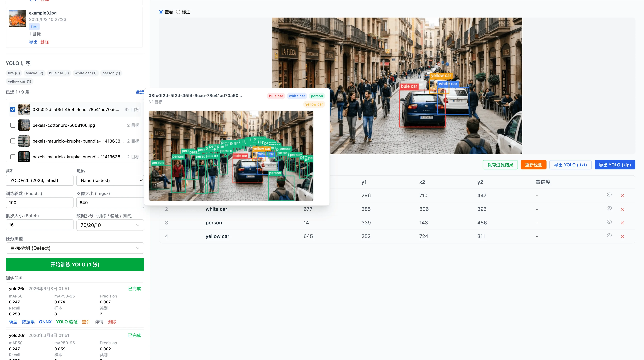
Task: Delete the person detection row
Action: tap(622, 223)
